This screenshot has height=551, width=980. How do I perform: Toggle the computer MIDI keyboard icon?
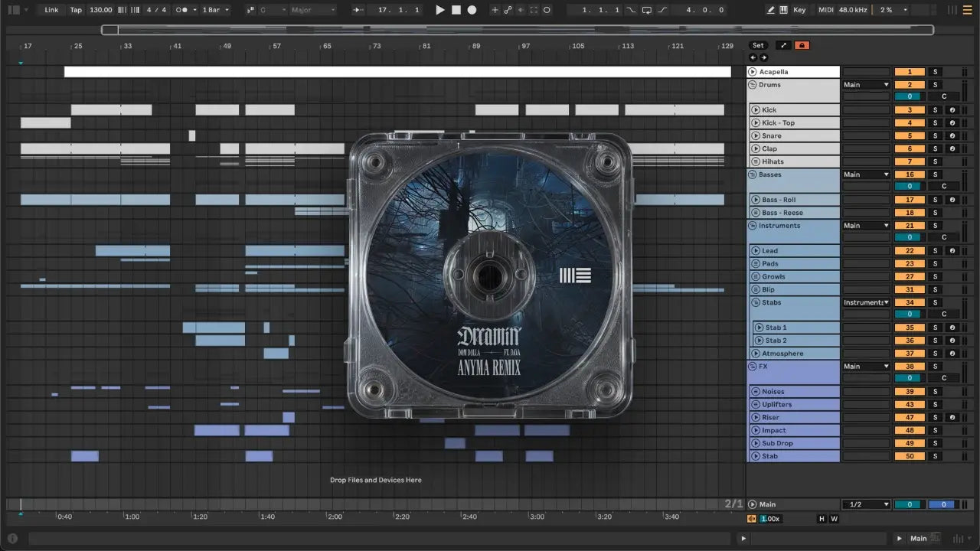click(x=783, y=10)
